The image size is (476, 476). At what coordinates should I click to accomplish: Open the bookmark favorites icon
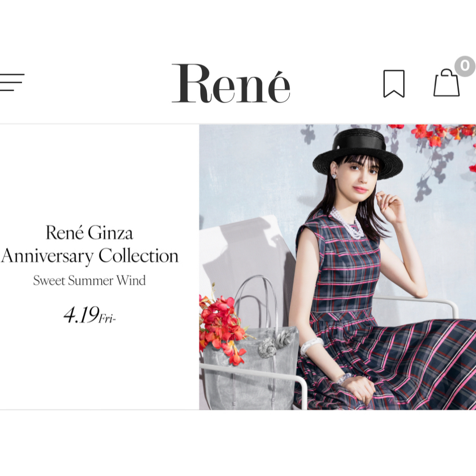point(394,84)
